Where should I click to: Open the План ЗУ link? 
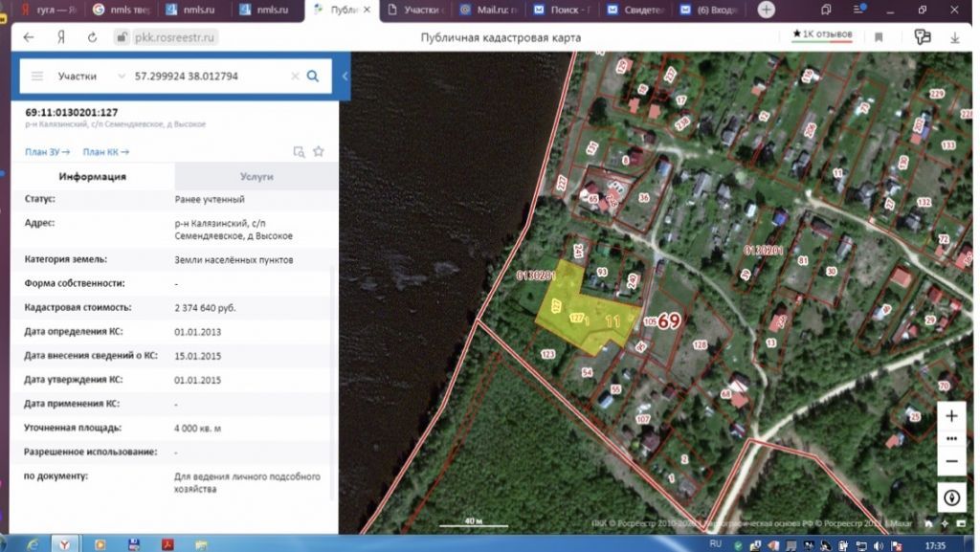(48, 151)
